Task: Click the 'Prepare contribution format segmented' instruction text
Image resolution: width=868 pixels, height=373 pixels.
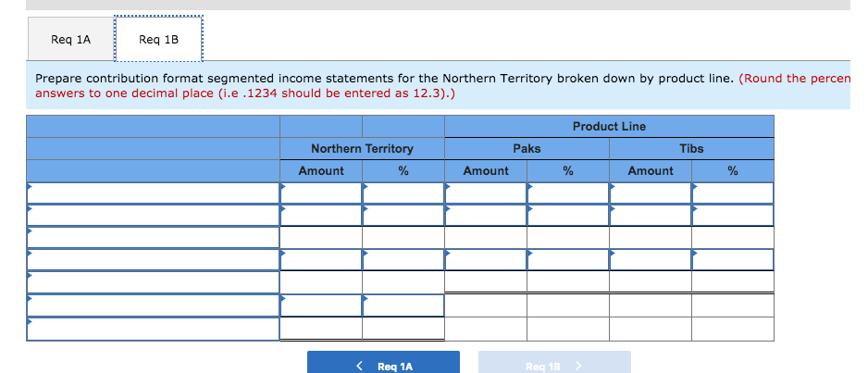Action: [x=385, y=78]
